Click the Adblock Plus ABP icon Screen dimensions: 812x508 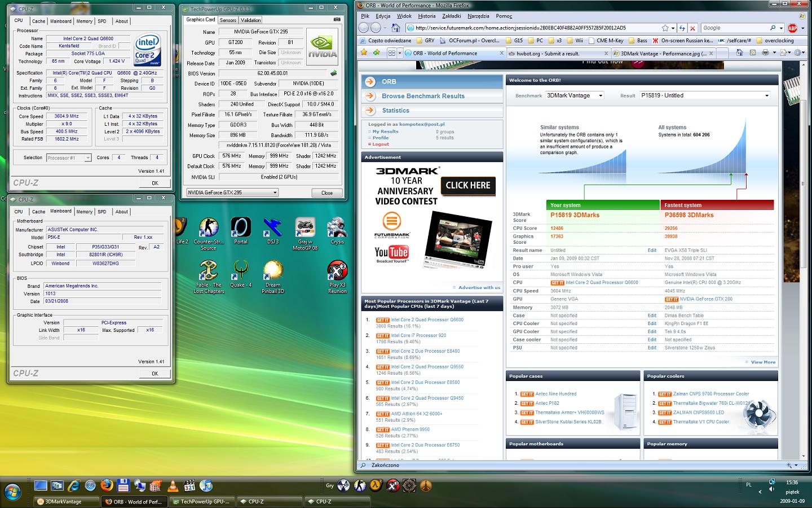point(793,28)
